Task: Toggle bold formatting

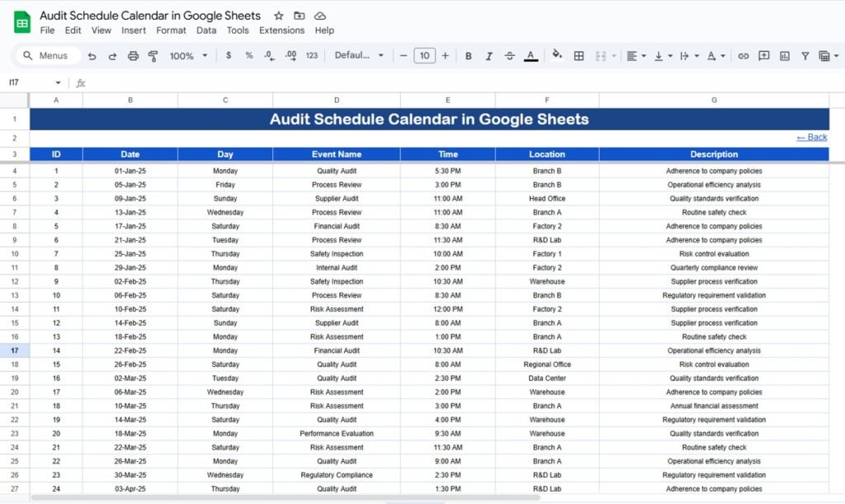Action: pos(467,55)
